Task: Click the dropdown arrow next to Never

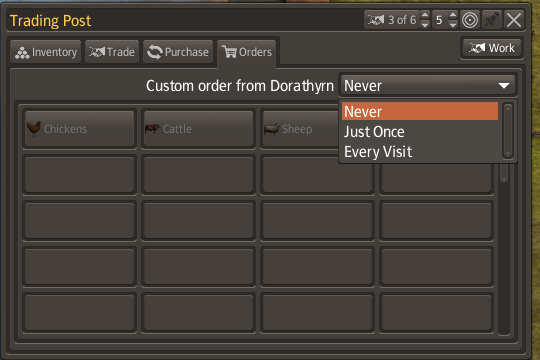Action: (x=504, y=85)
